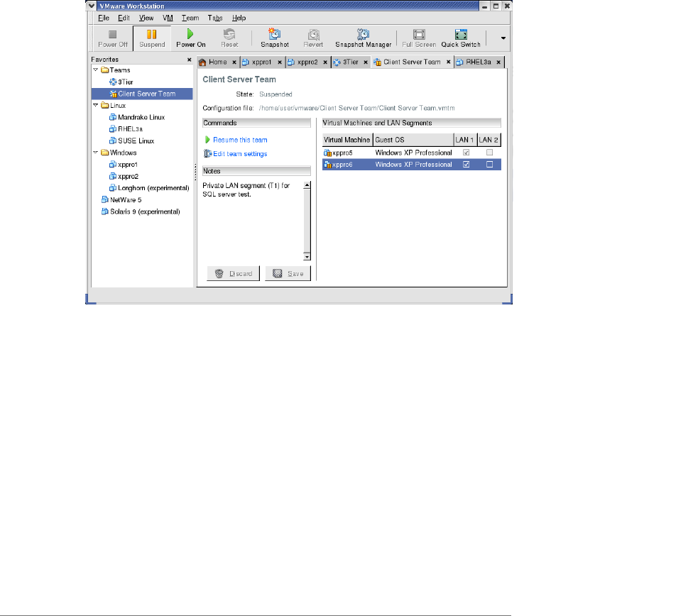This screenshot has height=616, width=693.
Task: Click the xppro6 virtual machine row
Action: [412, 165]
